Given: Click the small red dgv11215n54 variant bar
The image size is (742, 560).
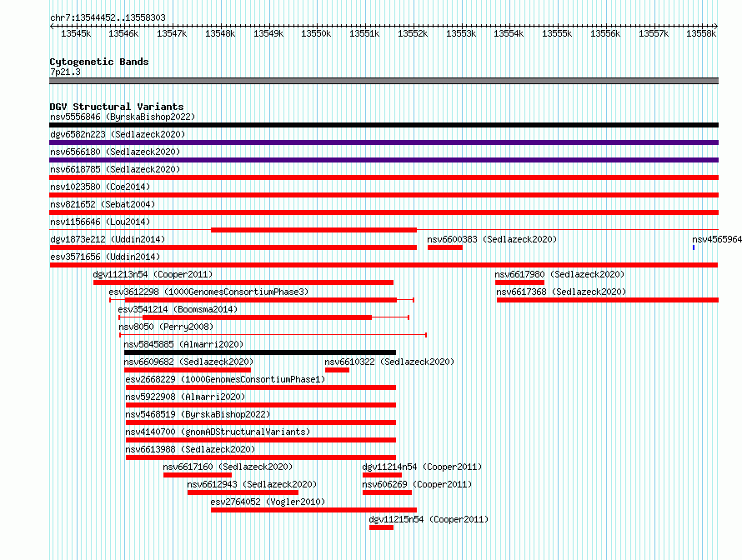Looking at the screenshot, I should tap(381, 527).
